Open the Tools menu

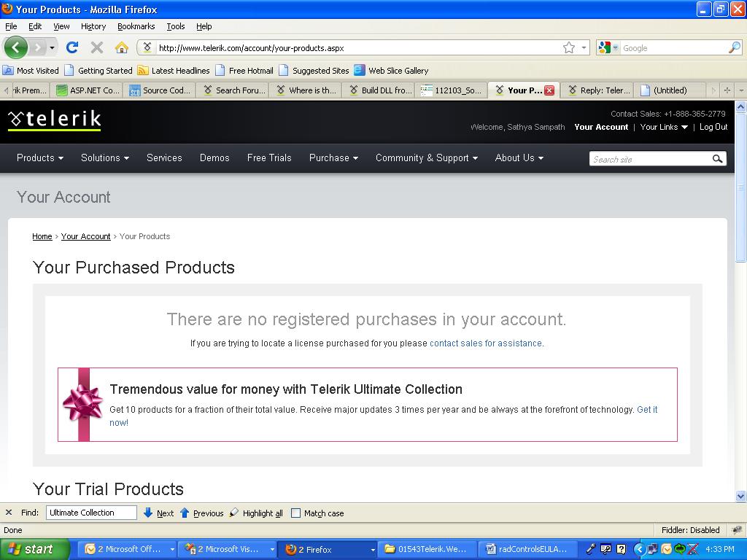pos(175,26)
